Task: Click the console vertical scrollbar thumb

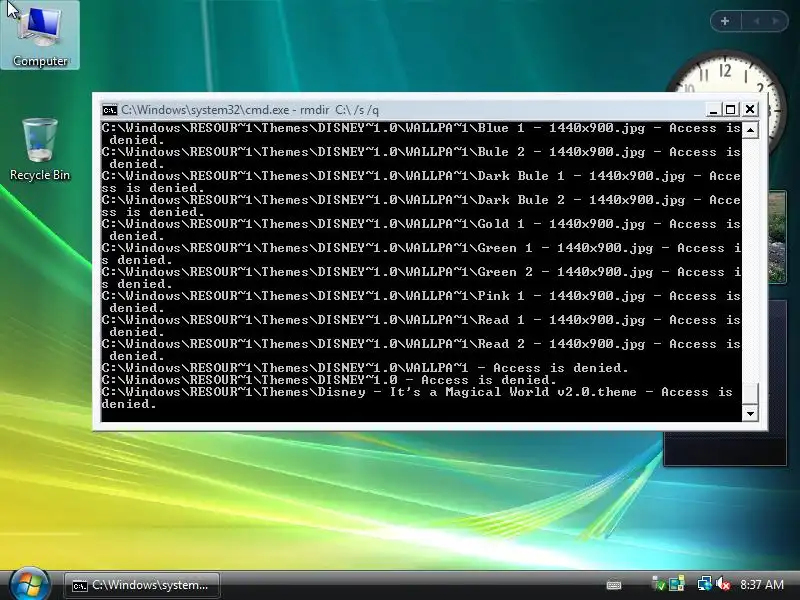Action: point(750,394)
